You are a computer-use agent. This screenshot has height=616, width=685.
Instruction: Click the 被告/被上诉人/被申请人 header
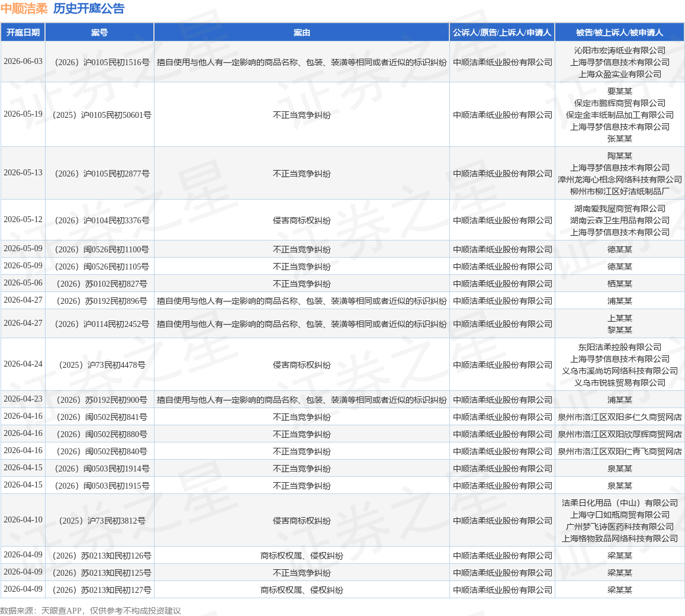click(619, 33)
